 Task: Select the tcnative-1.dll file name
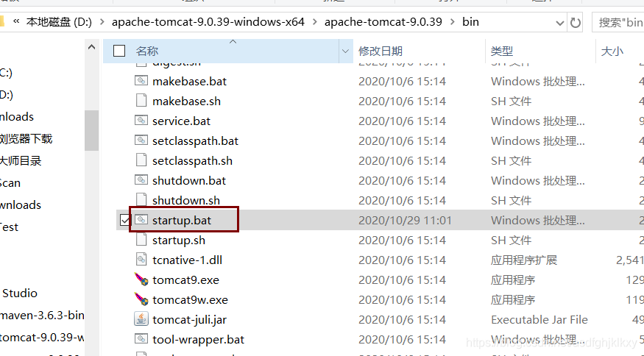tap(187, 260)
